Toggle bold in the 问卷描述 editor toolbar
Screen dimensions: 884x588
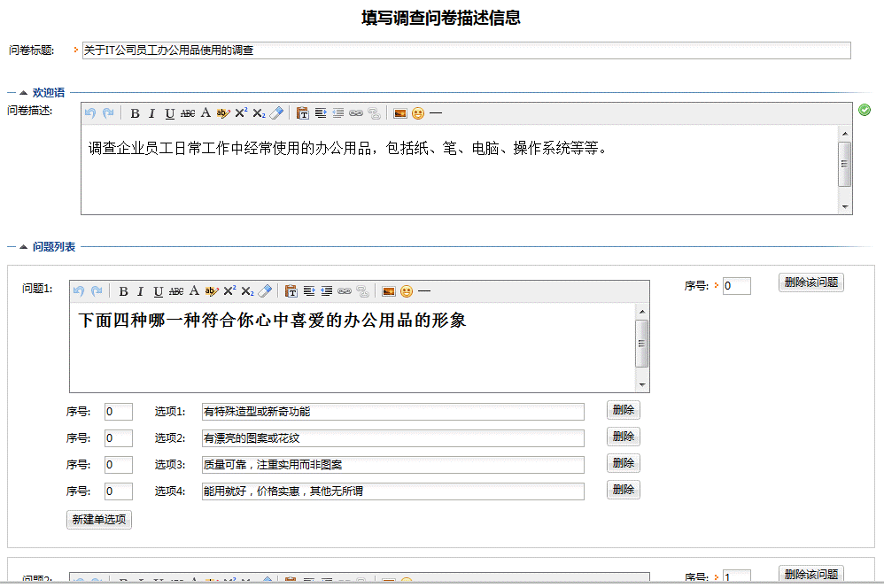tap(135, 113)
